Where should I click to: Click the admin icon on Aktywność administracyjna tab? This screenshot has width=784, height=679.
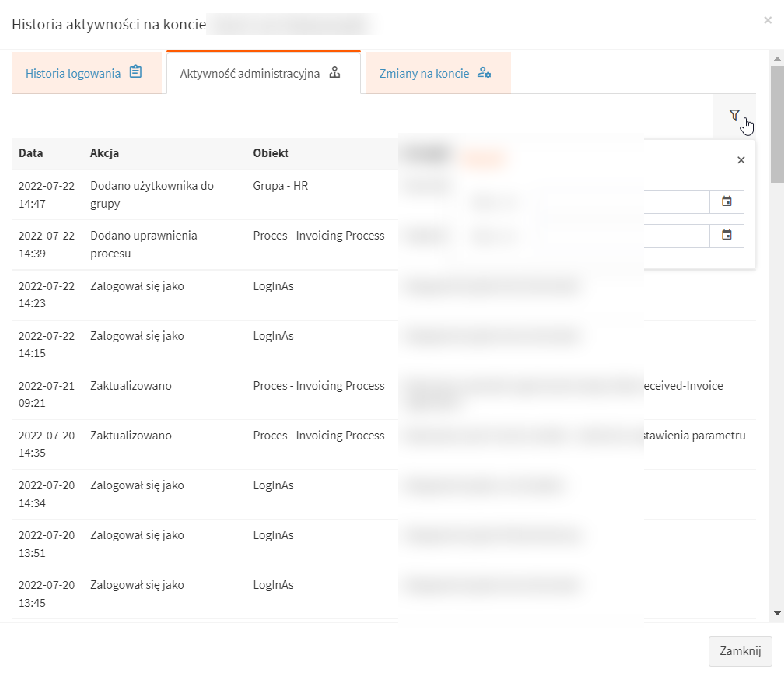[334, 72]
